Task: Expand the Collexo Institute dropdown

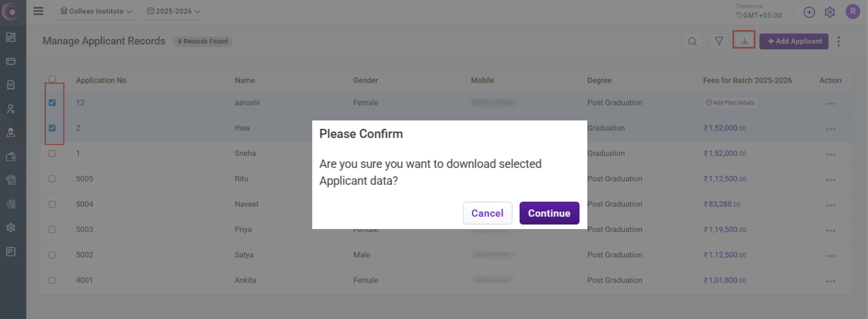Action: click(96, 11)
